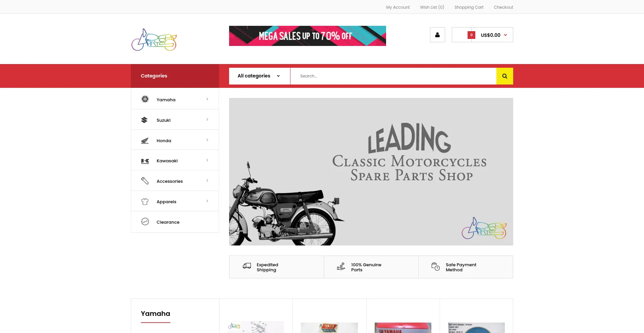Click the Honda wing logo icon

tap(145, 141)
